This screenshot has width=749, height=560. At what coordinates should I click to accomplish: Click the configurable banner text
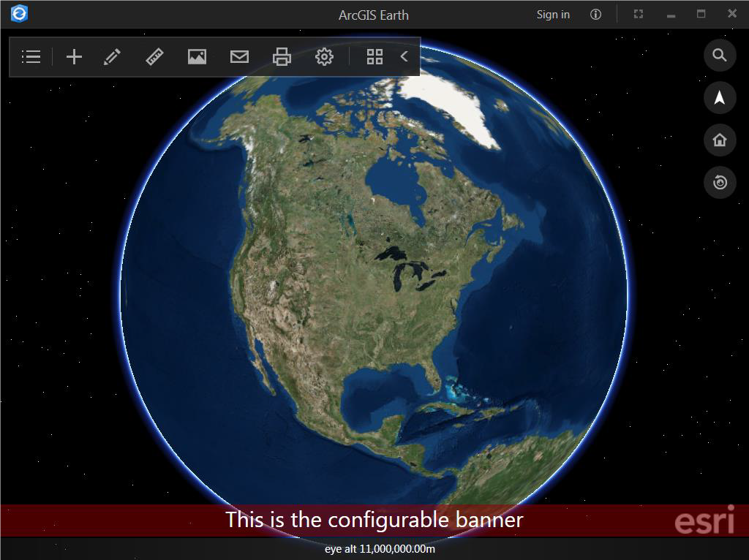374,519
